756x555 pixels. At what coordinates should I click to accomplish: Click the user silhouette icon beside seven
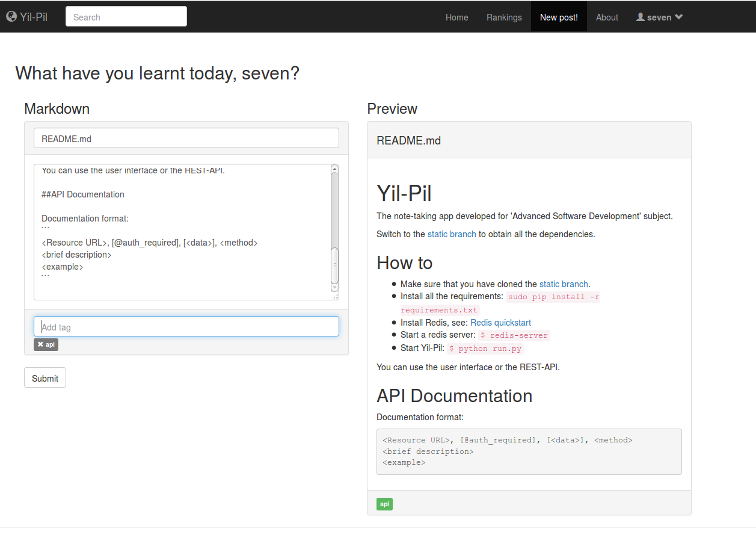click(641, 17)
